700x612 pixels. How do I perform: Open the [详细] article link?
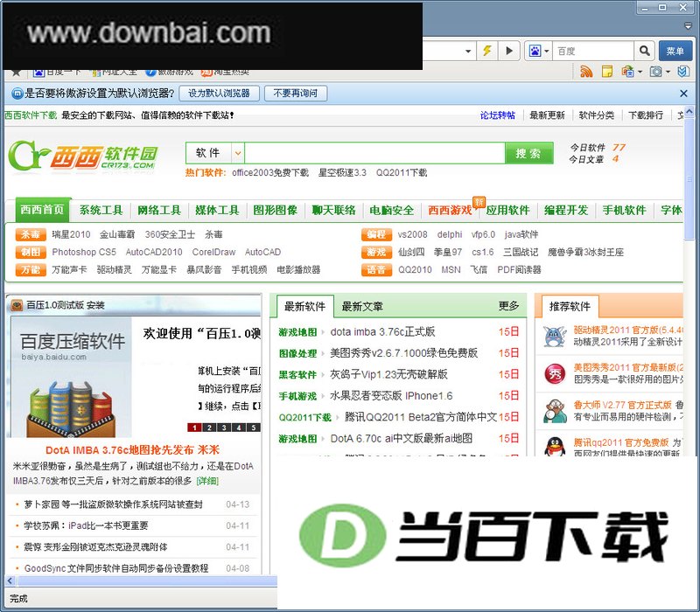tap(207, 481)
